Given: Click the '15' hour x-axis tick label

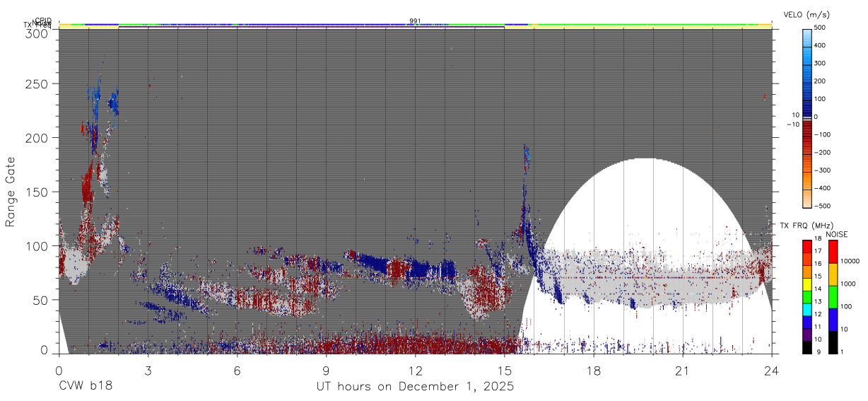Looking at the screenshot, I should (504, 371).
